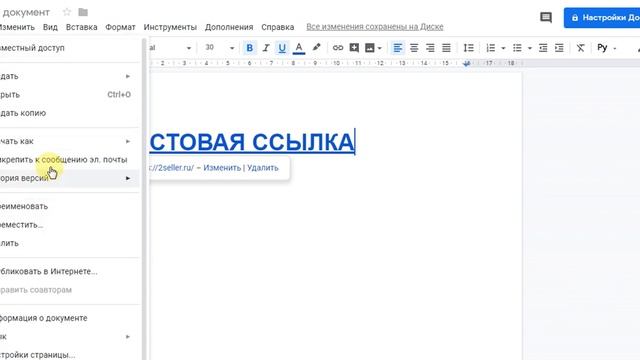Open the text color picker
Viewport: 640px width, 360px height.
click(299, 48)
